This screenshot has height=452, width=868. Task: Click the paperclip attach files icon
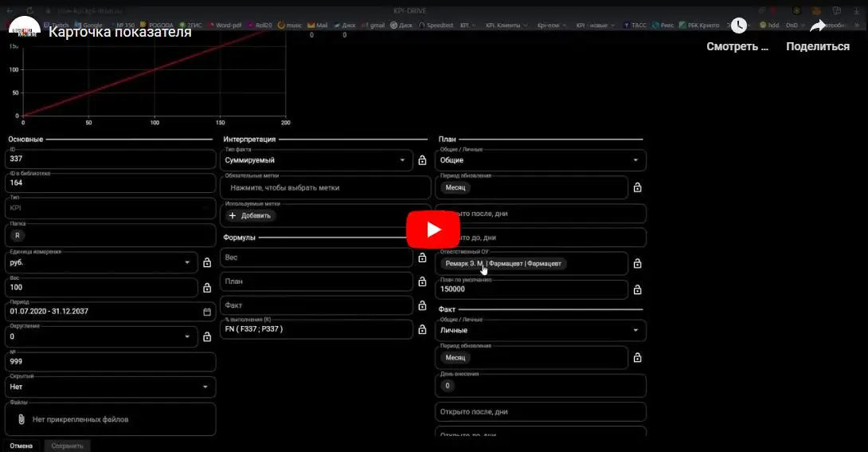coord(21,419)
